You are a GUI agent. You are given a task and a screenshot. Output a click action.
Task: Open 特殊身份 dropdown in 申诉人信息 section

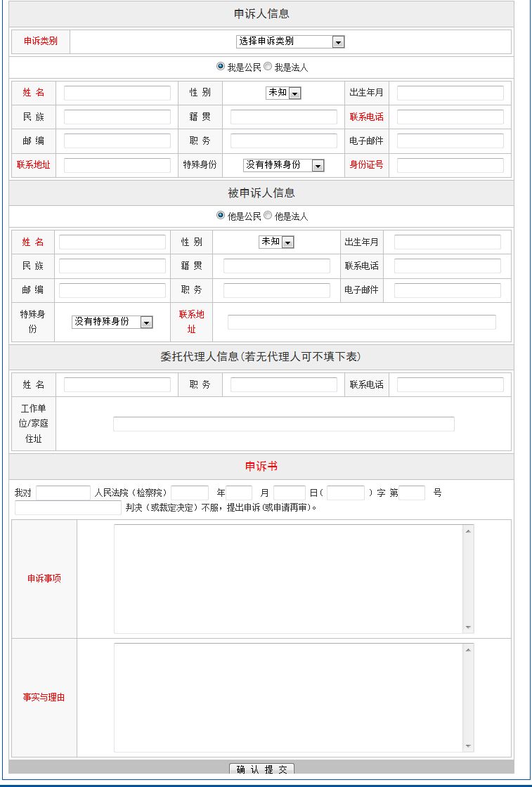coord(283,165)
